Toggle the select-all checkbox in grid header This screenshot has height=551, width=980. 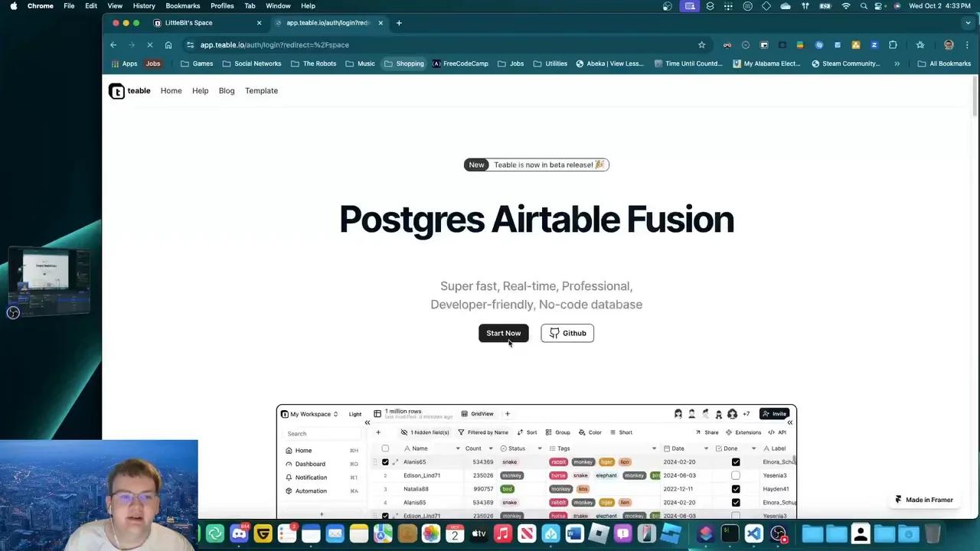coord(385,448)
